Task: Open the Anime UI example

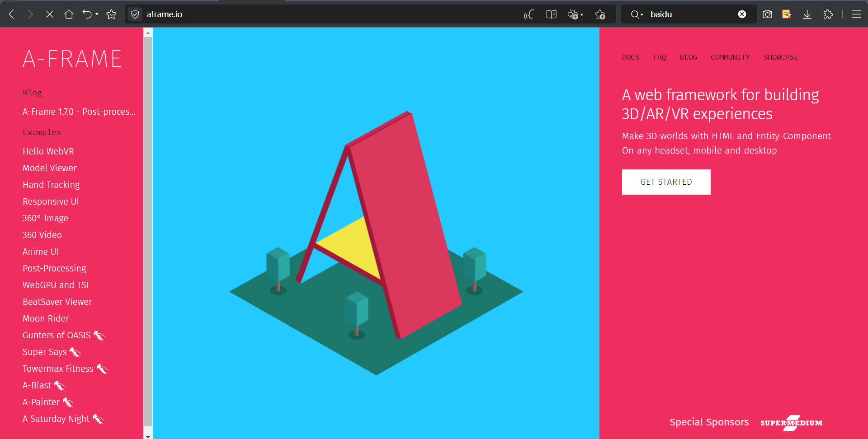Action: click(x=41, y=252)
